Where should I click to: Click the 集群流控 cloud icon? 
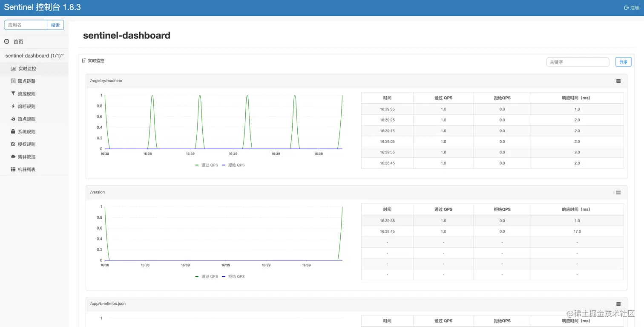[13, 156]
